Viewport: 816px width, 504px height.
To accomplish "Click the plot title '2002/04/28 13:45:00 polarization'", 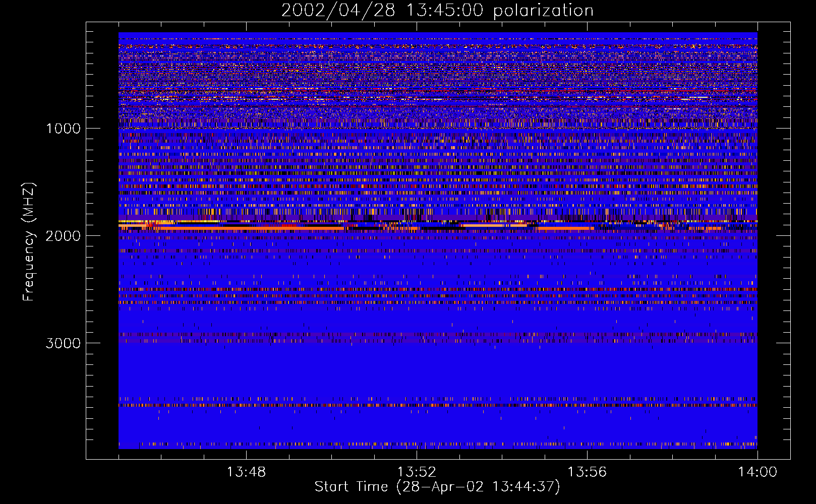I will [x=437, y=10].
